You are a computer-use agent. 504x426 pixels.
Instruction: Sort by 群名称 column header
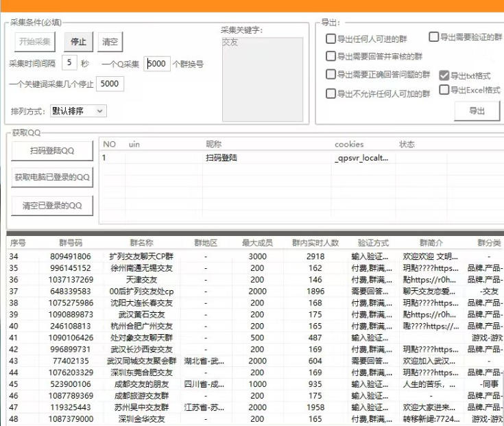[x=141, y=243]
